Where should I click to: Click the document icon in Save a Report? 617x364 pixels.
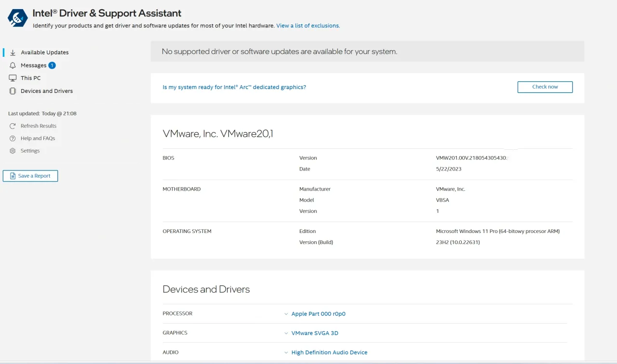click(x=13, y=176)
